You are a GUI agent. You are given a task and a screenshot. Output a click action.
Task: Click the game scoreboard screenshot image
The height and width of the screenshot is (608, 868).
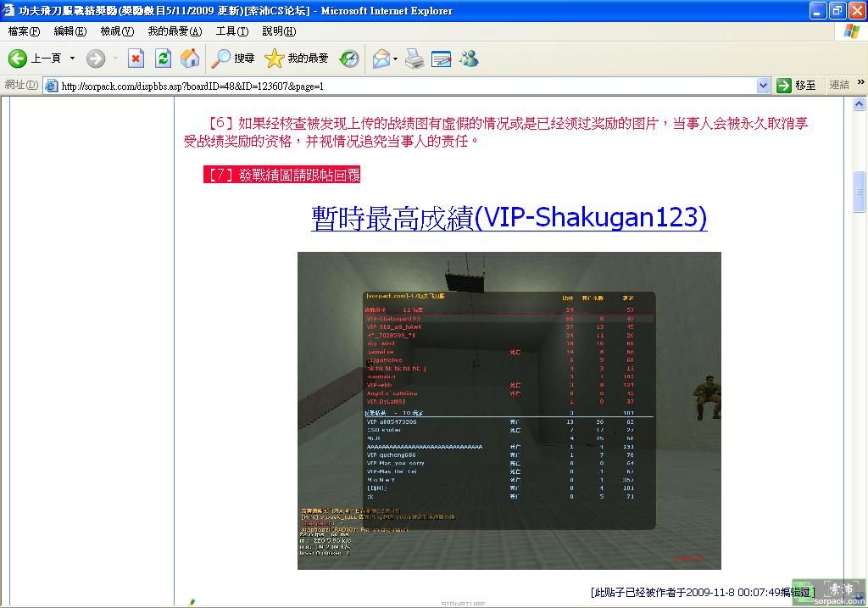point(509,410)
